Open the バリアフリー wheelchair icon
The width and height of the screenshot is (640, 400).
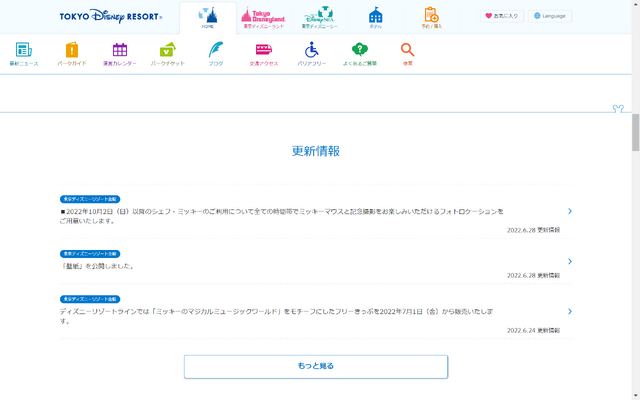tap(311, 50)
